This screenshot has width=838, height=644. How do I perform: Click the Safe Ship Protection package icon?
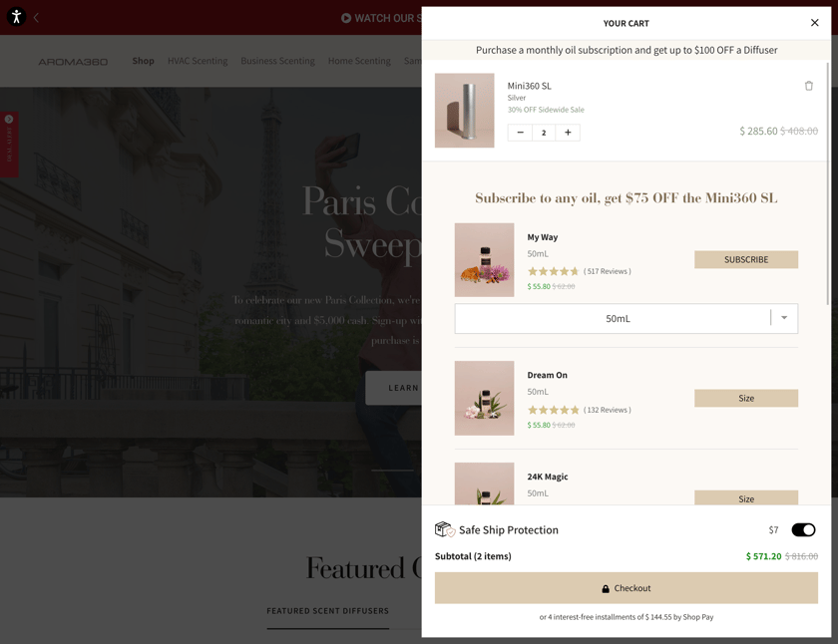coord(445,529)
